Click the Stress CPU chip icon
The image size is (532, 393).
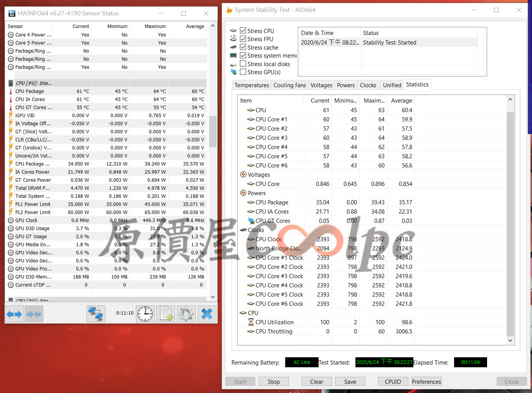point(233,31)
